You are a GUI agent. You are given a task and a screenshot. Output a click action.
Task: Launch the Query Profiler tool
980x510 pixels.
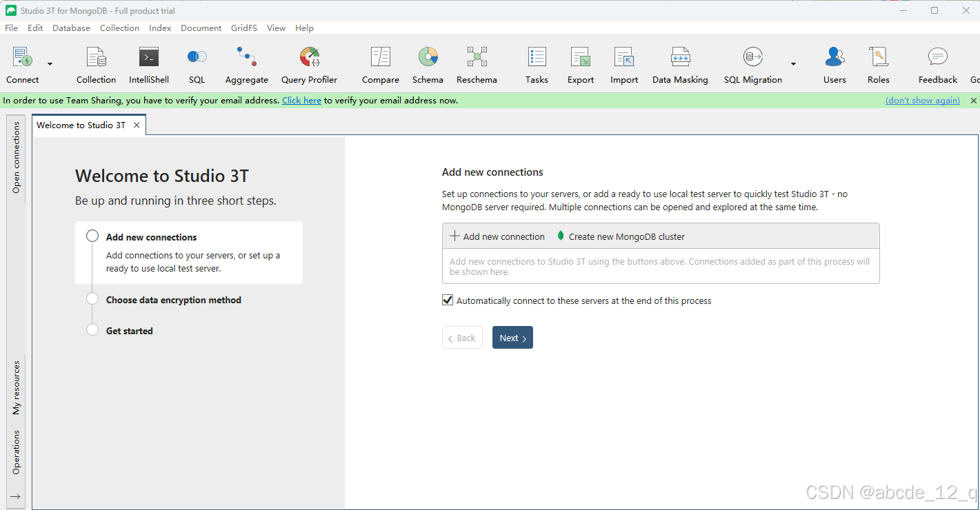(310, 57)
